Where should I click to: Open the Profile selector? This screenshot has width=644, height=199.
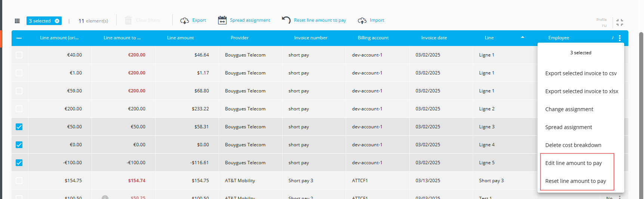tap(601, 22)
